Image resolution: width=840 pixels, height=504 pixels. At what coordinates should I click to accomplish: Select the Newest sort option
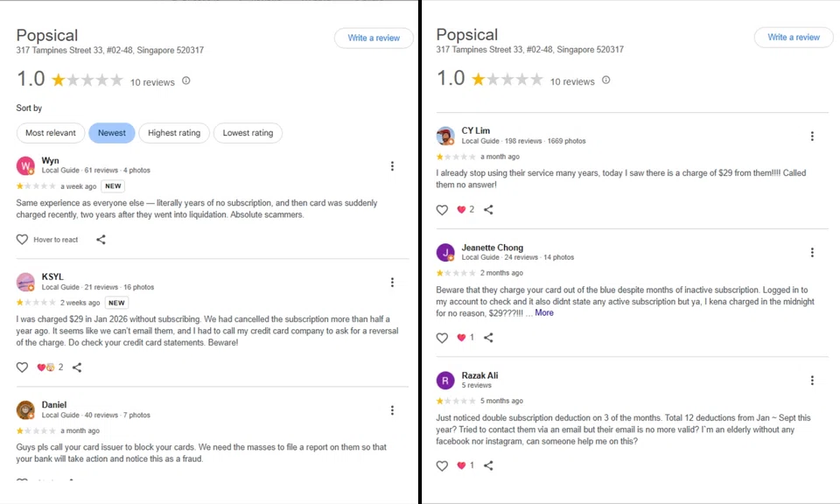point(111,132)
